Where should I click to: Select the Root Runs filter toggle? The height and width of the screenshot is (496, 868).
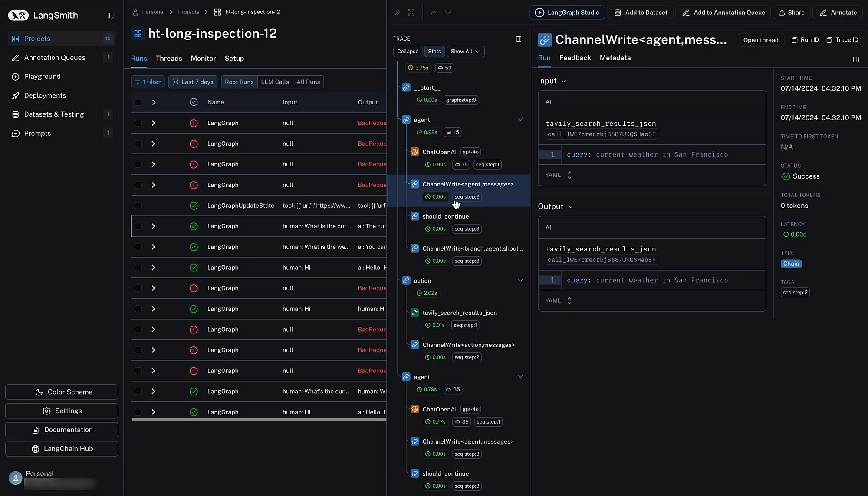pyautogui.click(x=239, y=82)
